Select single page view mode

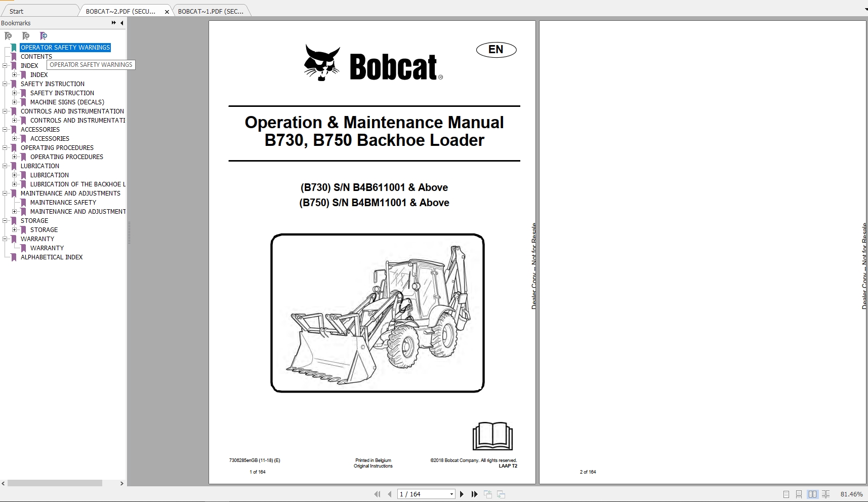[x=786, y=494]
